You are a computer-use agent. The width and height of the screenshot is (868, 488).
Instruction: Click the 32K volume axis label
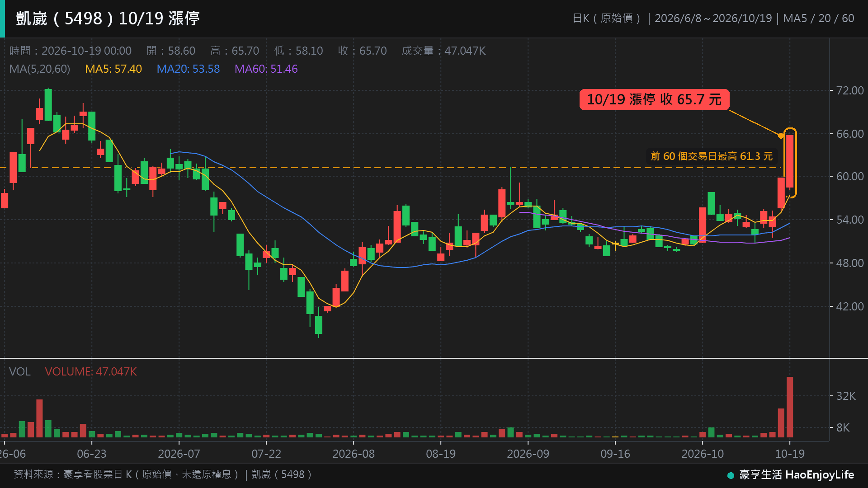(846, 396)
